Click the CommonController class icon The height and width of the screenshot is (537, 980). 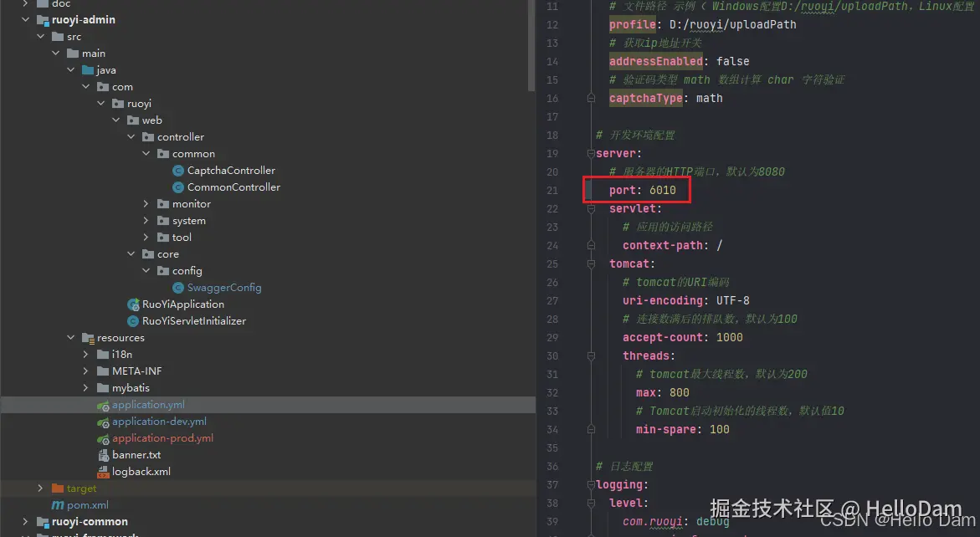coord(178,187)
